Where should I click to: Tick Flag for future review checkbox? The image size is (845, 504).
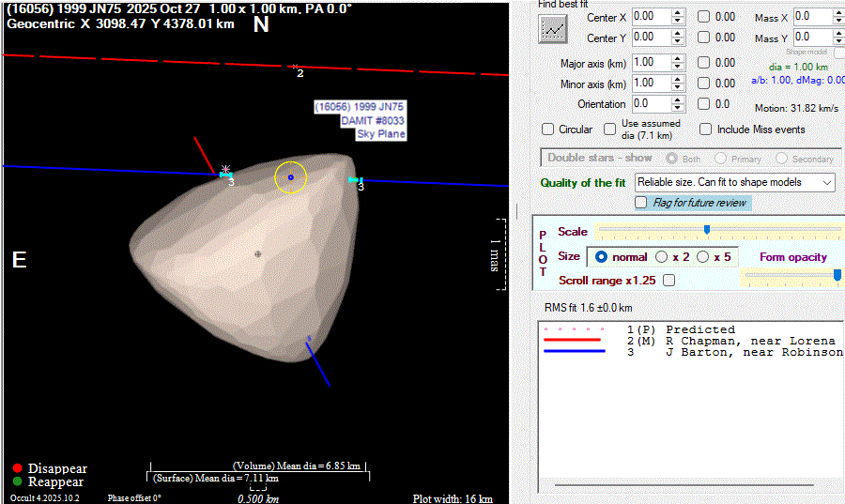click(x=641, y=203)
